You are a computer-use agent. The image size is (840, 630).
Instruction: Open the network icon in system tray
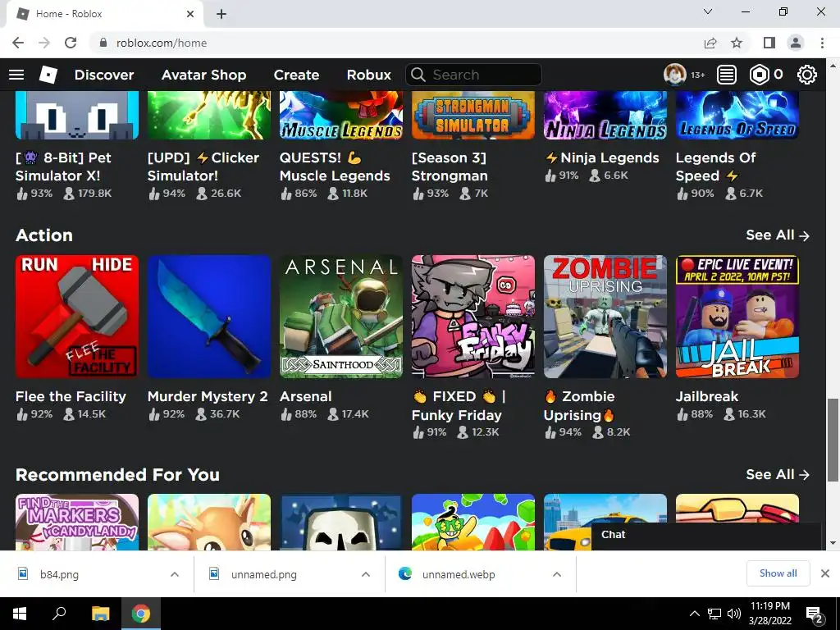click(x=714, y=614)
